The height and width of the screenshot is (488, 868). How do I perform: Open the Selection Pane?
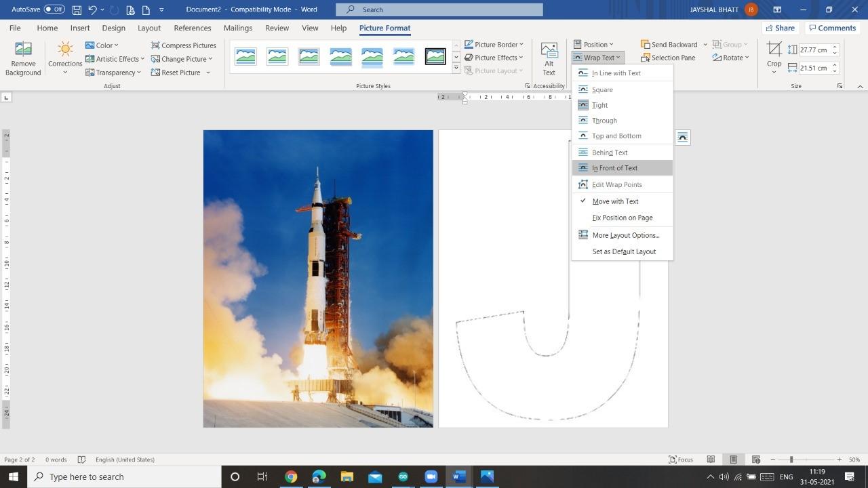tap(668, 58)
